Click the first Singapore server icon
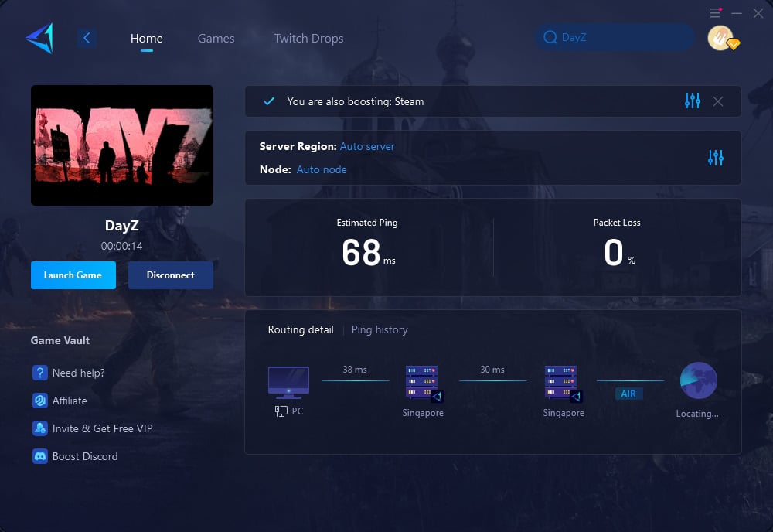 click(424, 384)
